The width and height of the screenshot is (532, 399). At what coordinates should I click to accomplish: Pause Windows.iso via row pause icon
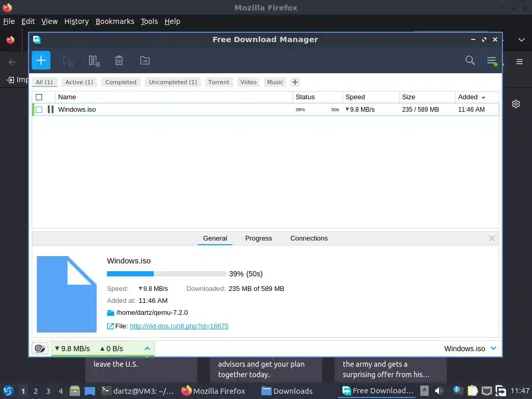(x=50, y=109)
